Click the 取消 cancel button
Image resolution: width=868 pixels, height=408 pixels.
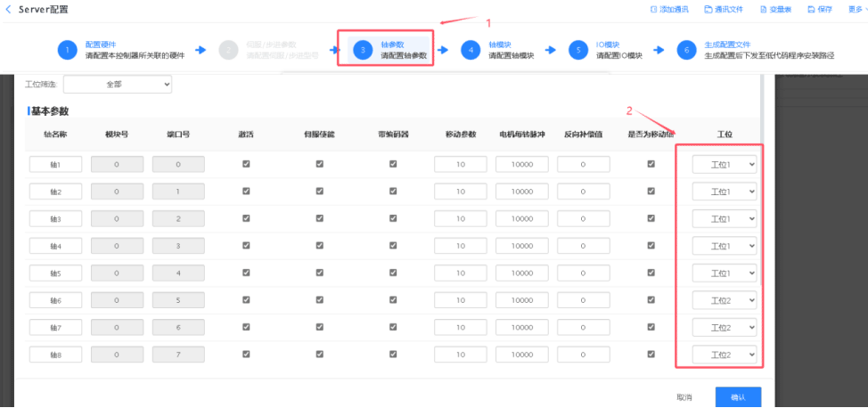684,396
